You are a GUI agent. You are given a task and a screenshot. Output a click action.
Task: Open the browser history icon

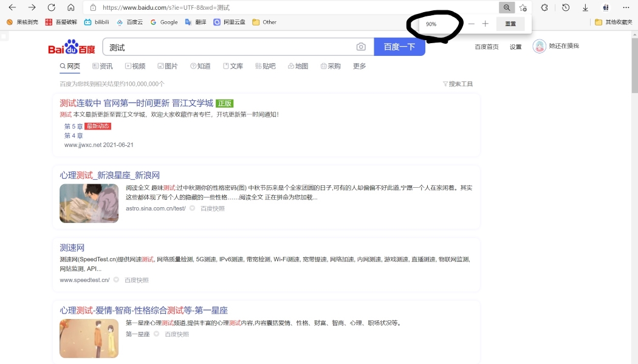[x=566, y=7]
